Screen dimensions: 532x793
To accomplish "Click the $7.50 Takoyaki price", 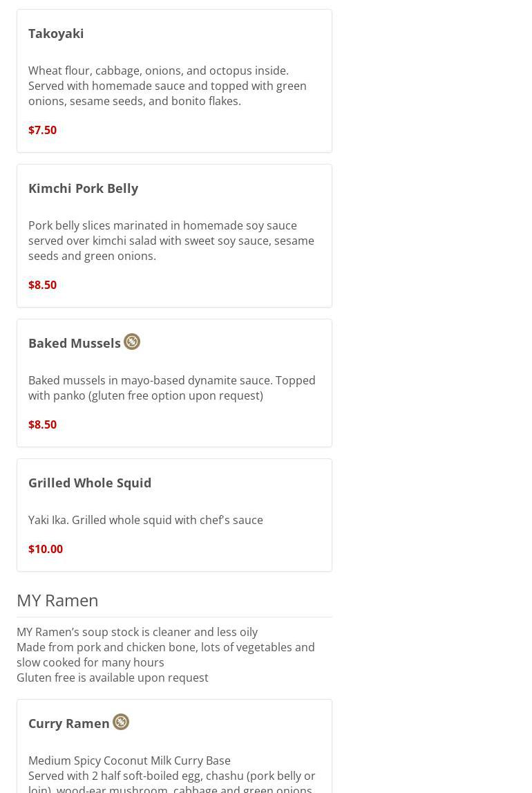I will [42, 130].
